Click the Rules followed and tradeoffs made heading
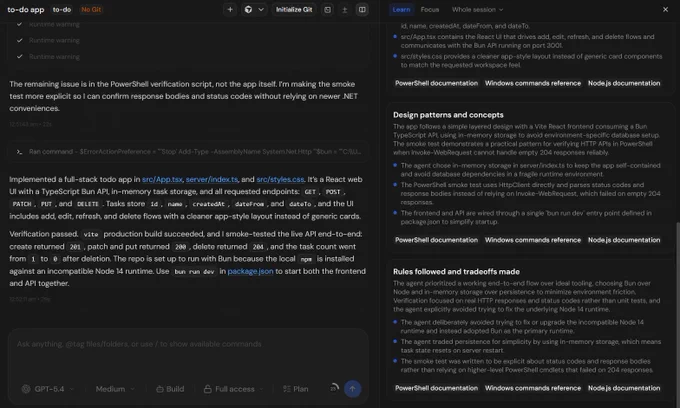680x408 pixels. click(456, 272)
